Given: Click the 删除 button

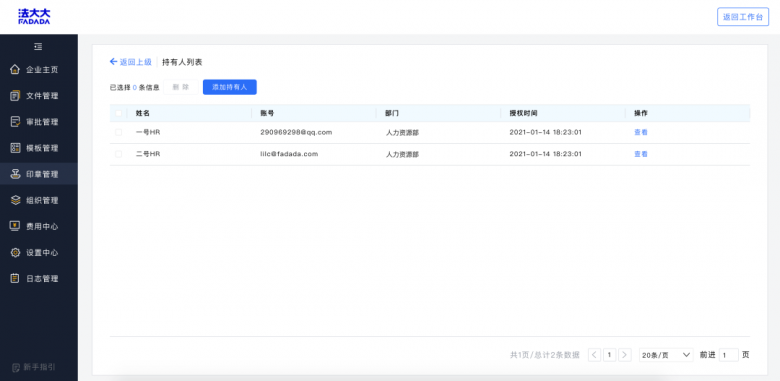Looking at the screenshot, I should coord(181,87).
